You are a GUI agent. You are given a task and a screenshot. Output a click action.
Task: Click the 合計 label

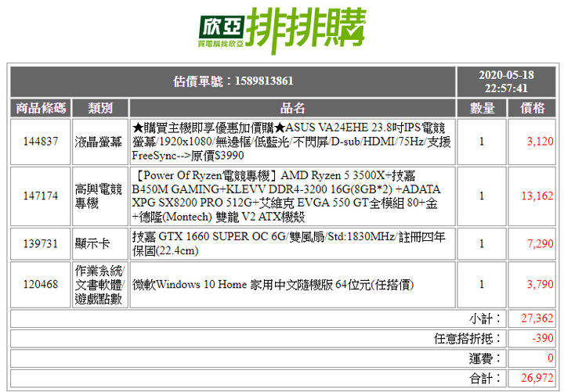[x=485, y=379]
